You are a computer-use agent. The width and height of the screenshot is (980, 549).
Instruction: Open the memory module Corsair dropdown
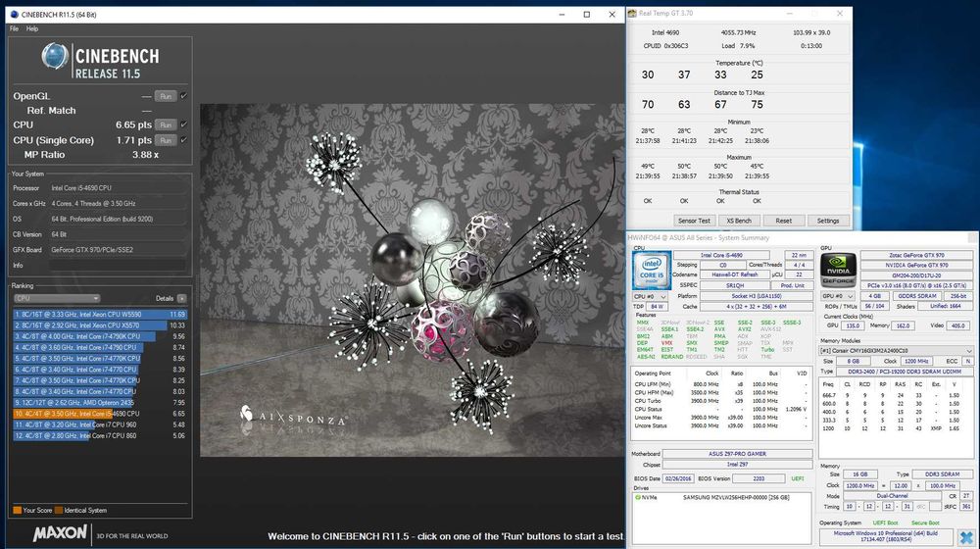896,351
